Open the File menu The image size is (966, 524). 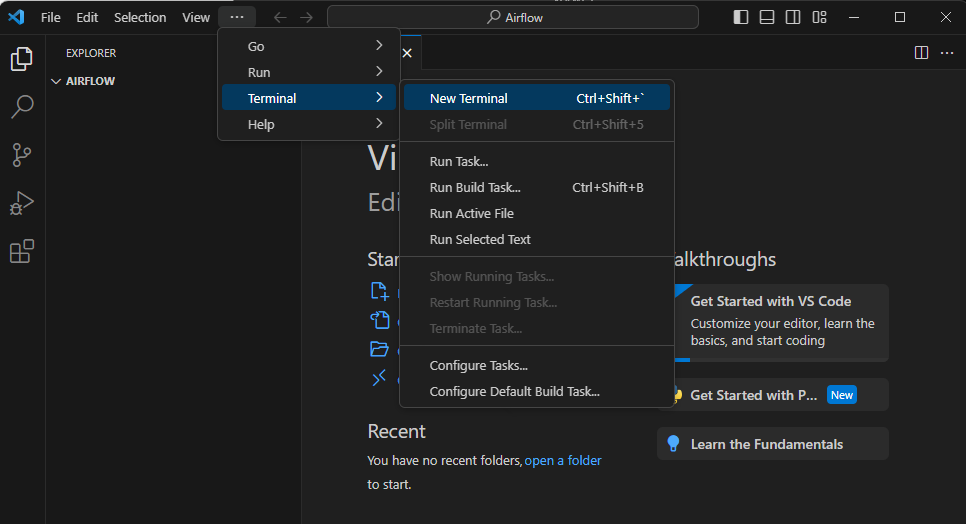51,17
